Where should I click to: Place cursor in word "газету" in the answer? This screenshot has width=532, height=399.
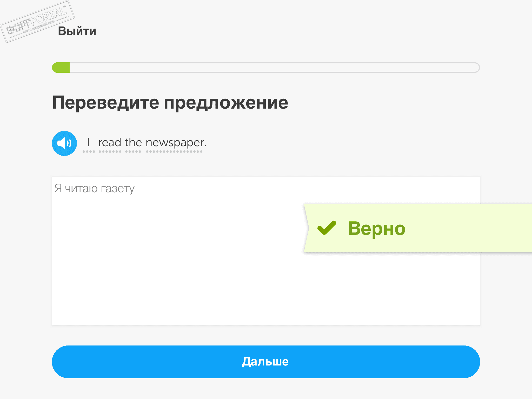(117, 189)
